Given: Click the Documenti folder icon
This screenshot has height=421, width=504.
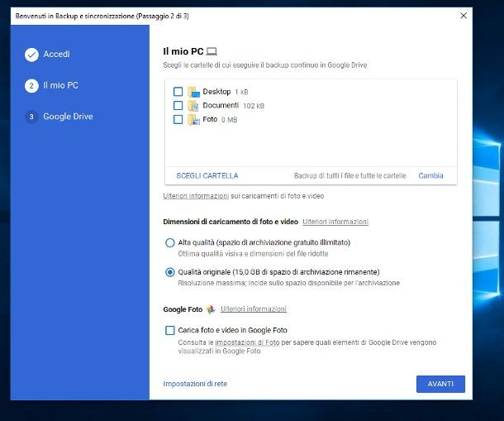Looking at the screenshot, I should pos(193,106).
